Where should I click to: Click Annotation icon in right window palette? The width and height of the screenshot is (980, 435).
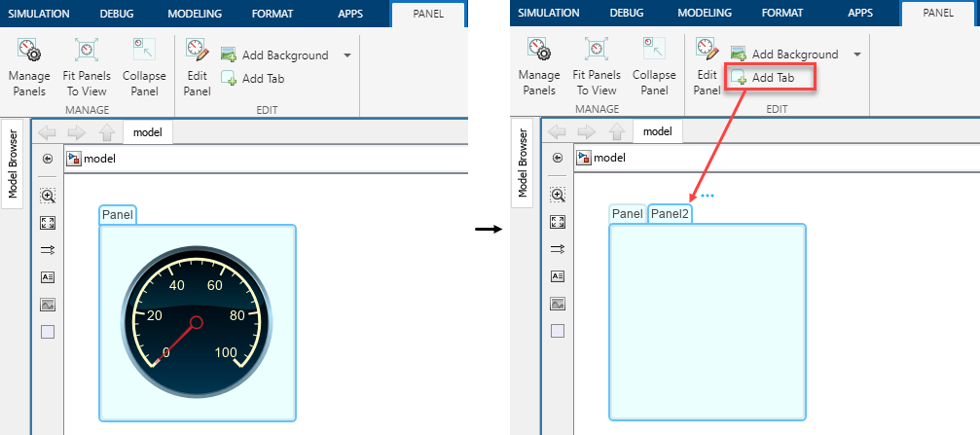click(x=558, y=276)
